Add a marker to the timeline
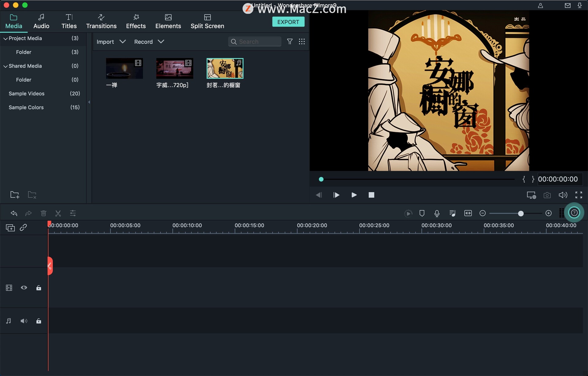 [422, 213]
